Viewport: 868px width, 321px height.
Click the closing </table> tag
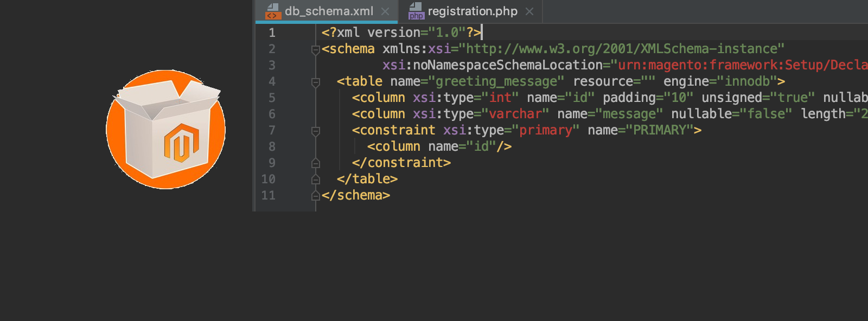click(x=367, y=179)
